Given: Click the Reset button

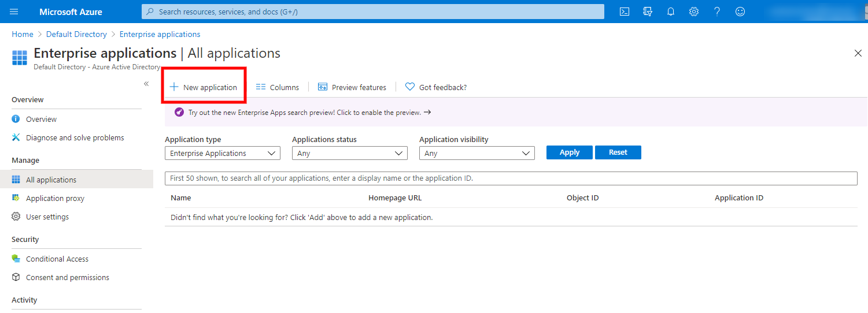Looking at the screenshot, I should click(x=618, y=152).
